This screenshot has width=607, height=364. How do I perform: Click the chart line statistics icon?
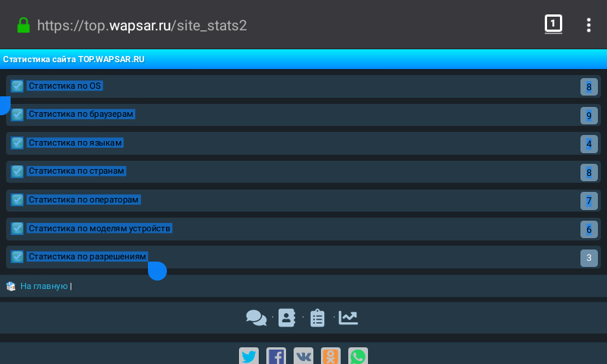348,318
